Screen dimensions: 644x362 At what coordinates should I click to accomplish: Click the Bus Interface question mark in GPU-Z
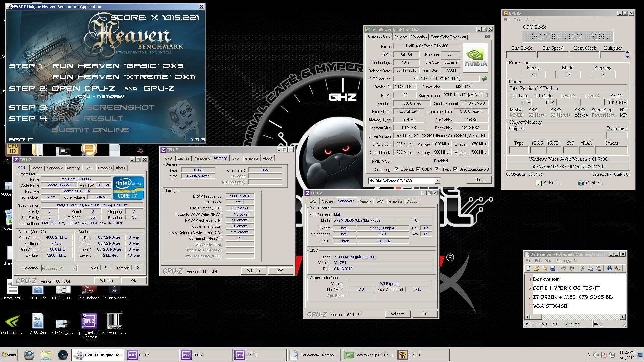(x=487, y=95)
